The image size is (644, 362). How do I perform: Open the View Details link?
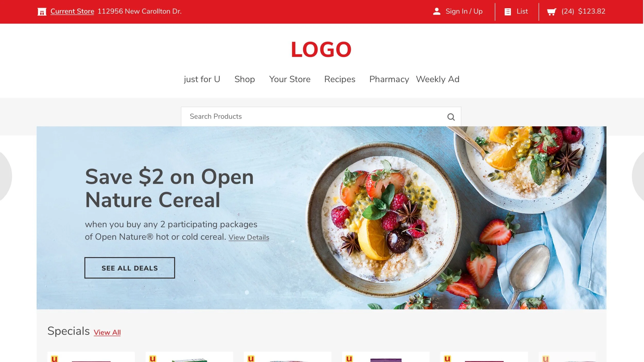pos(249,237)
